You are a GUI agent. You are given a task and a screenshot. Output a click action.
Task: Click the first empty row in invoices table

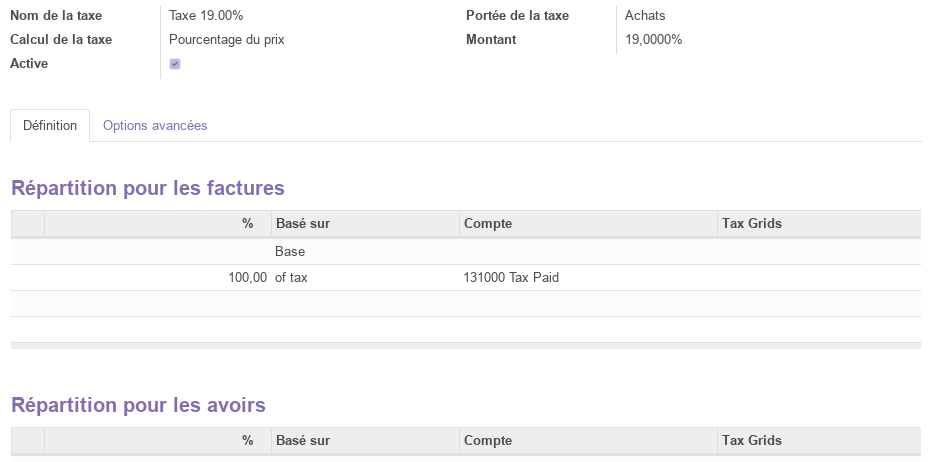pyautogui.click(x=466, y=304)
